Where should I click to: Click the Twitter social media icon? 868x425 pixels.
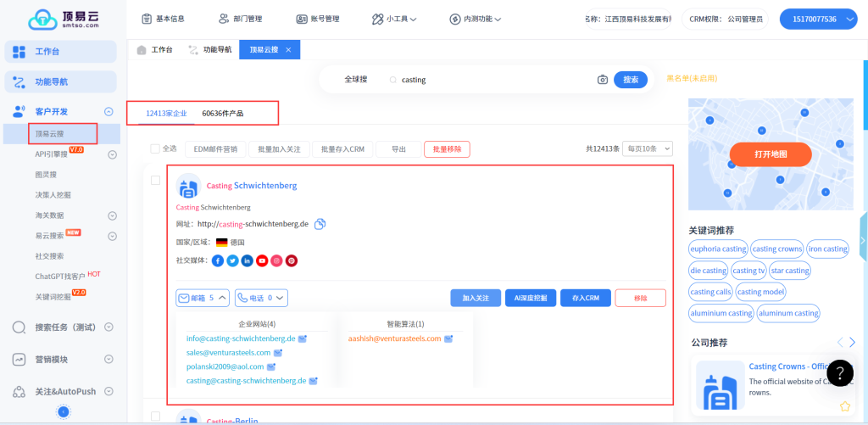click(x=232, y=260)
